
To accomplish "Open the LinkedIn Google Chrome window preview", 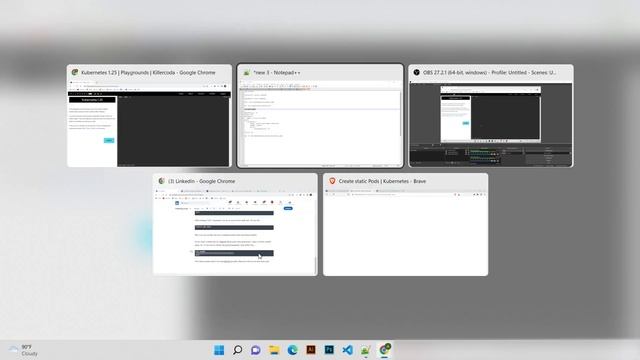I will click(x=235, y=224).
